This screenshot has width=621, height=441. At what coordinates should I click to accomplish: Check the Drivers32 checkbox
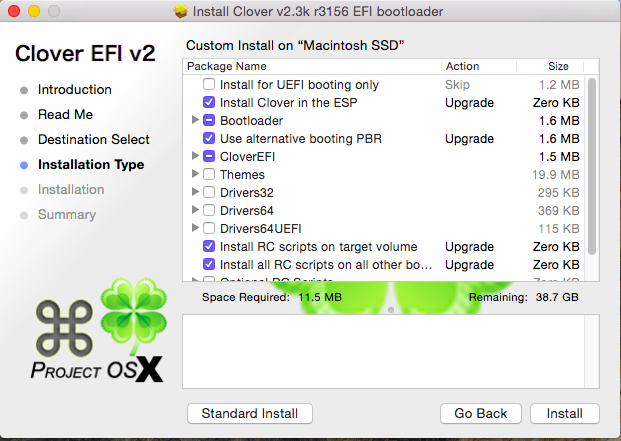[x=209, y=192]
